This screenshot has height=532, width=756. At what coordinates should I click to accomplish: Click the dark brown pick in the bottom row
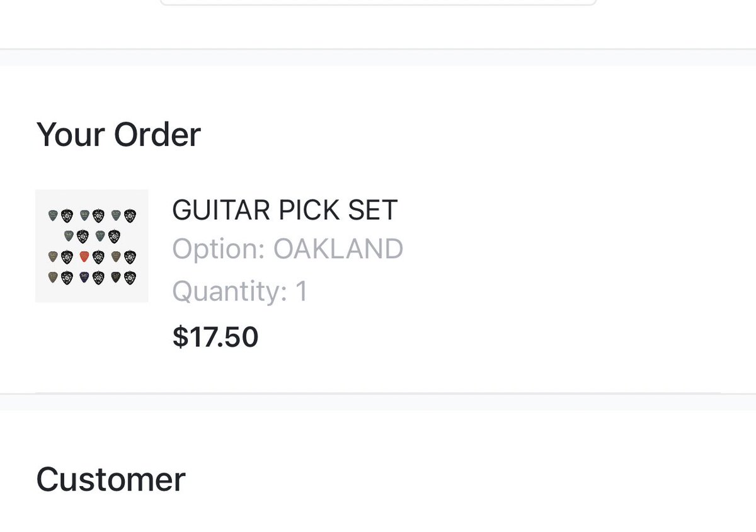point(116,277)
